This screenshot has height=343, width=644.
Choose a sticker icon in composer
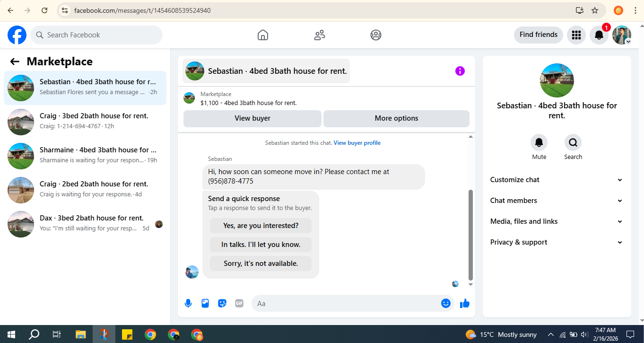[222, 303]
